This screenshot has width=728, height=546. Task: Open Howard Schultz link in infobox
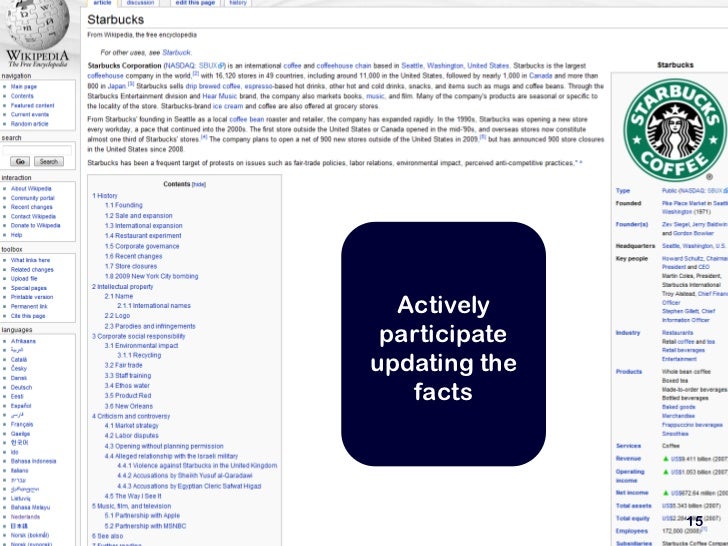point(683,259)
